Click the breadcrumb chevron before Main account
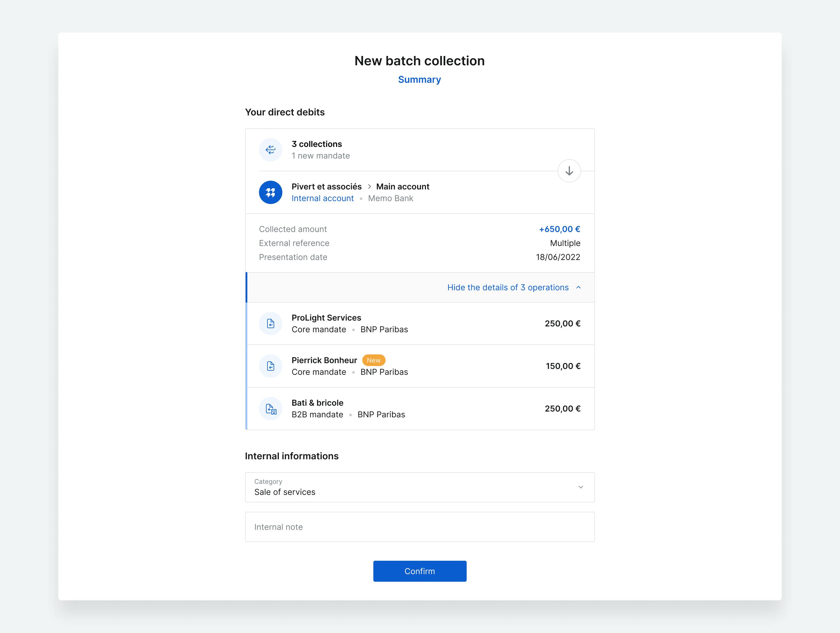Image resolution: width=840 pixels, height=633 pixels. click(369, 186)
